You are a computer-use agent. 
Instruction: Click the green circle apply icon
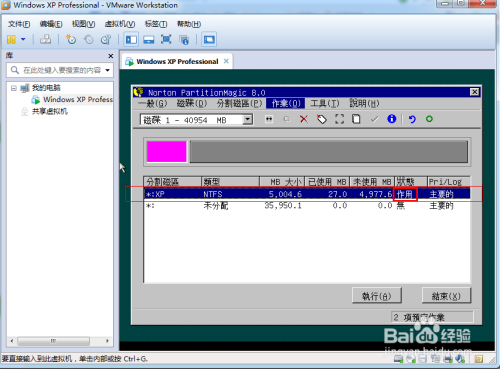pos(429,119)
